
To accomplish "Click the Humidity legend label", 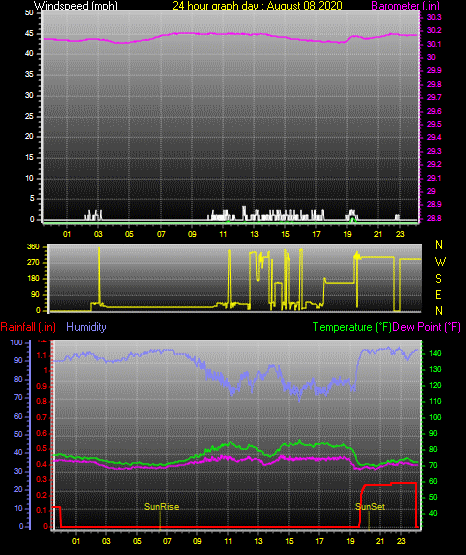I will [86, 327].
